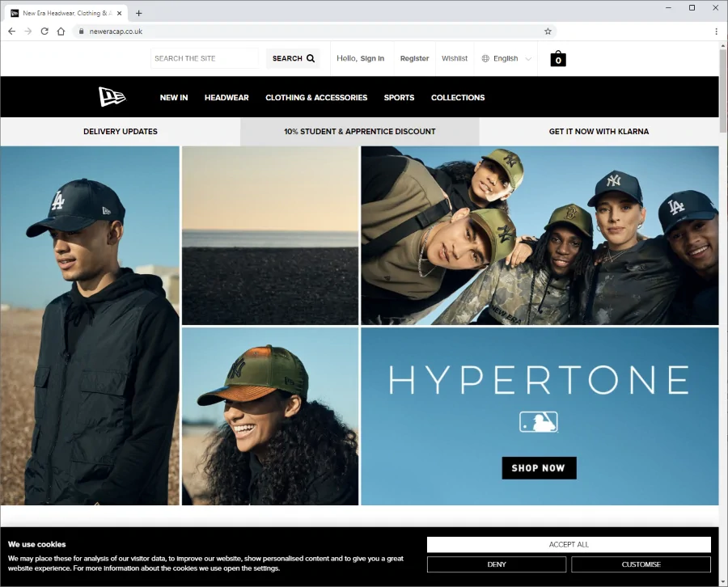728x587 pixels.
Task: Open the Chrome three-dot menu
Action: point(717,31)
